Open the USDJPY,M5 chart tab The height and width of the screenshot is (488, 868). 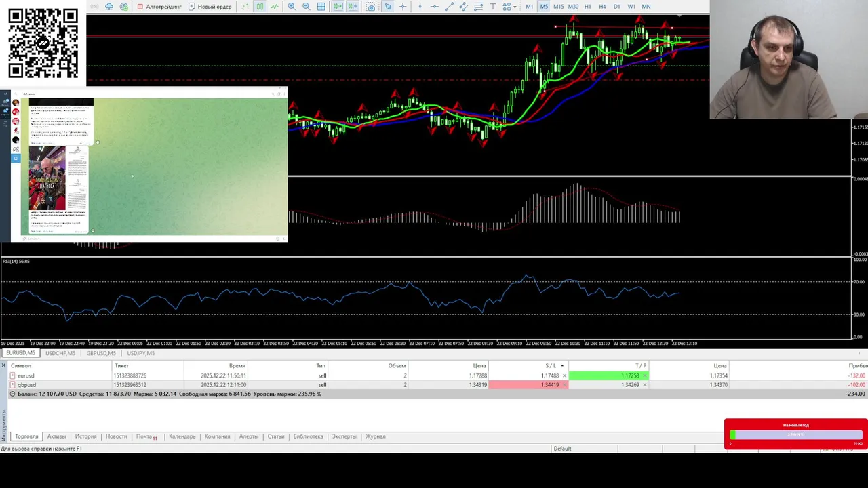coord(140,353)
